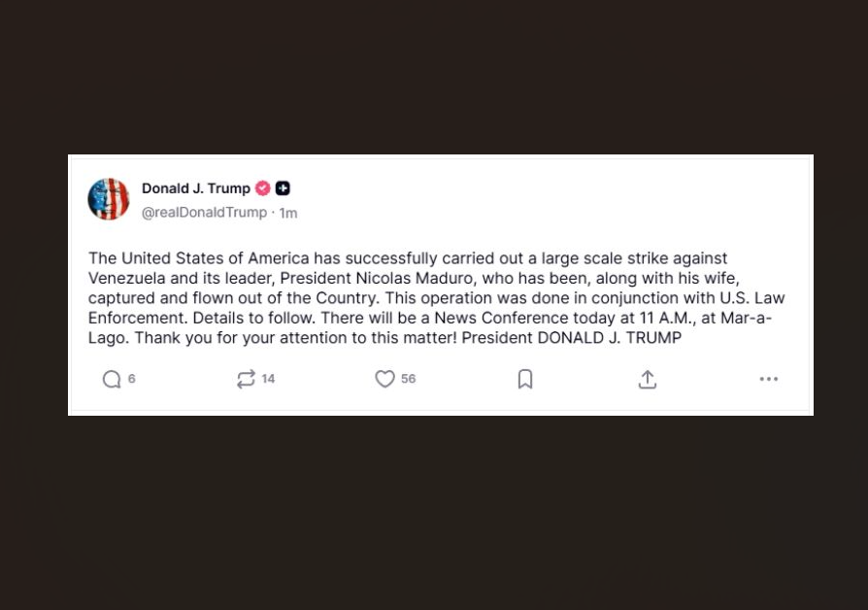Click the first line of the post text
Viewport: 868px width, 610px height.
[x=408, y=257]
